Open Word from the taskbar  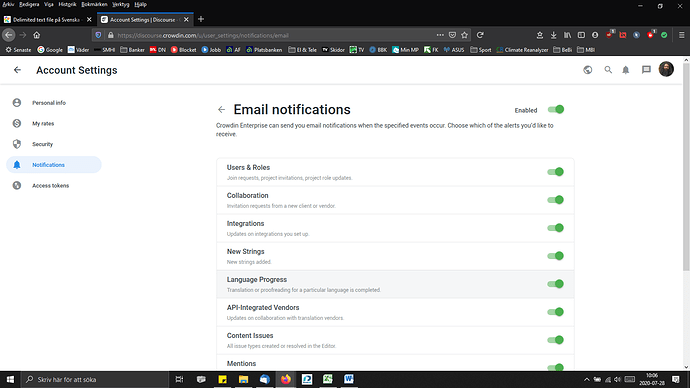(x=349, y=379)
